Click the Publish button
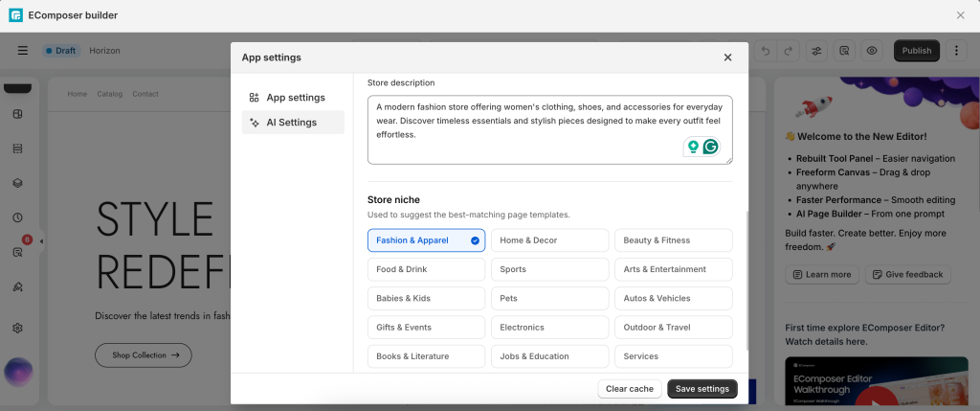The height and width of the screenshot is (411, 980). (916, 51)
